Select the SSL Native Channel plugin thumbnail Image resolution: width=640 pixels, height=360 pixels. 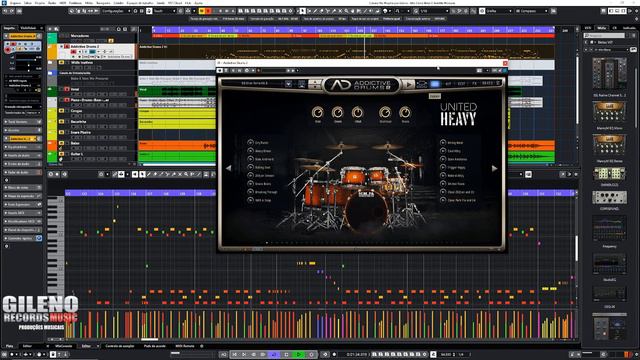pyautogui.click(x=609, y=74)
